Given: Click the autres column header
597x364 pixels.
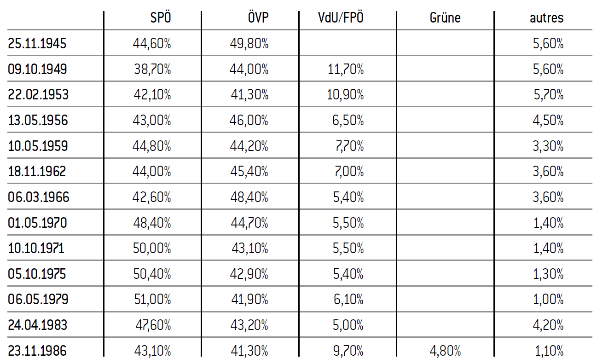Looking at the screenshot, I should click(x=546, y=18).
